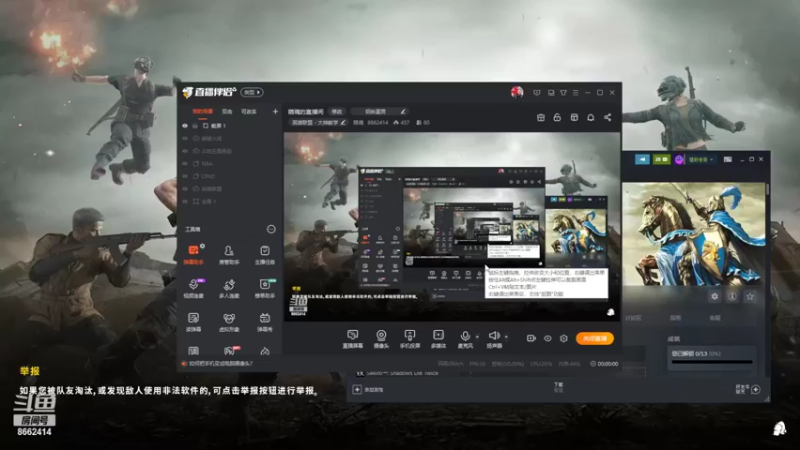Click the message icon in 直播伴侣 title bar

point(537,93)
